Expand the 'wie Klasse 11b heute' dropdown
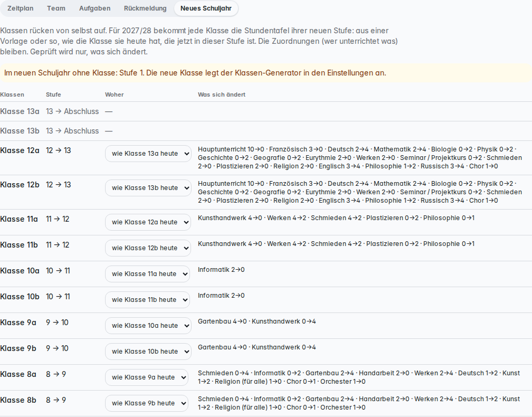Viewport: 532px width, 417px height. pyautogui.click(x=148, y=300)
